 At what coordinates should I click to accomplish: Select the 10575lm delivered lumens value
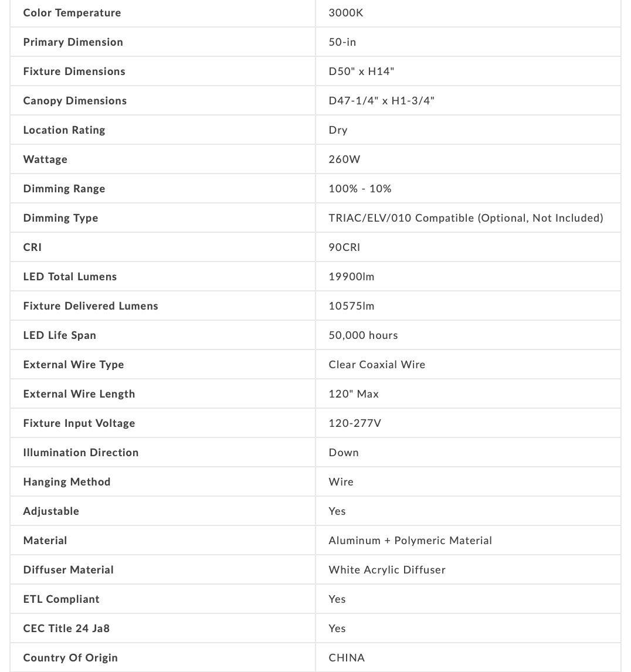pos(351,306)
